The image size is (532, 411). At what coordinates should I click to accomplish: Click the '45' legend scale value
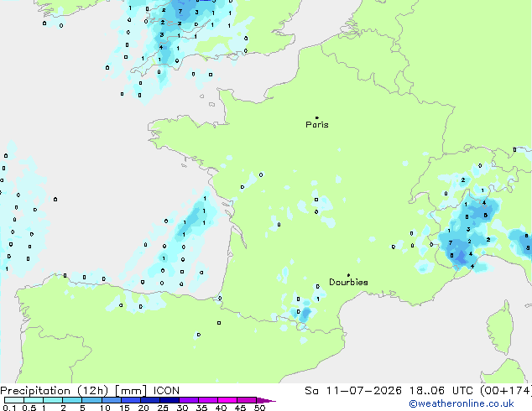coord(240,408)
